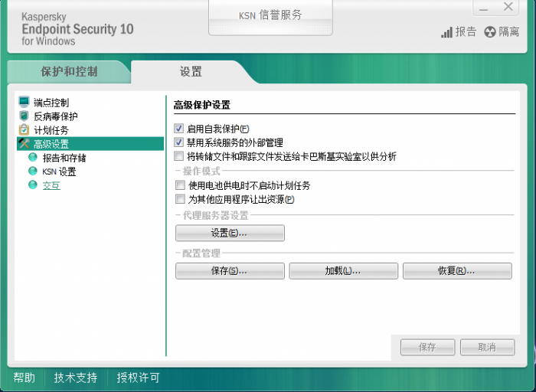Enable sending dump files to Kaspersky Lab

178,156
